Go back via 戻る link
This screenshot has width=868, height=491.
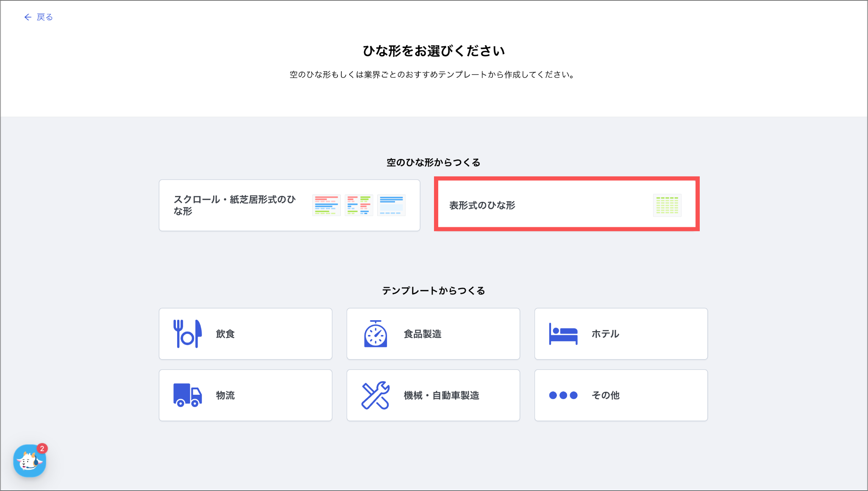tap(45, 17)
